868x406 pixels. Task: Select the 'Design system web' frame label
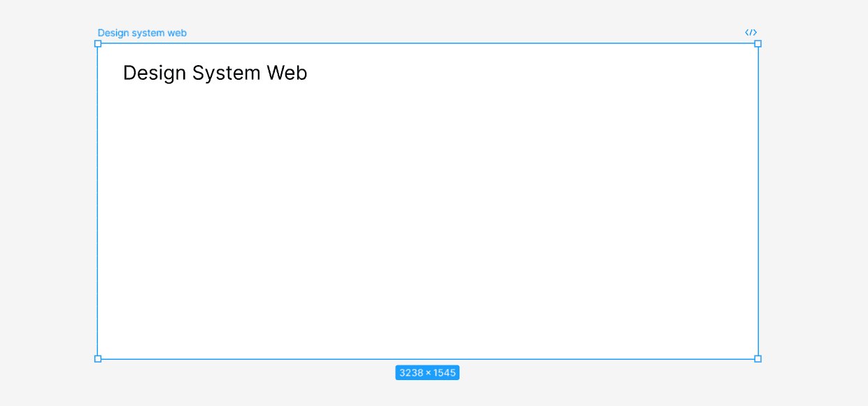[142, 33]
